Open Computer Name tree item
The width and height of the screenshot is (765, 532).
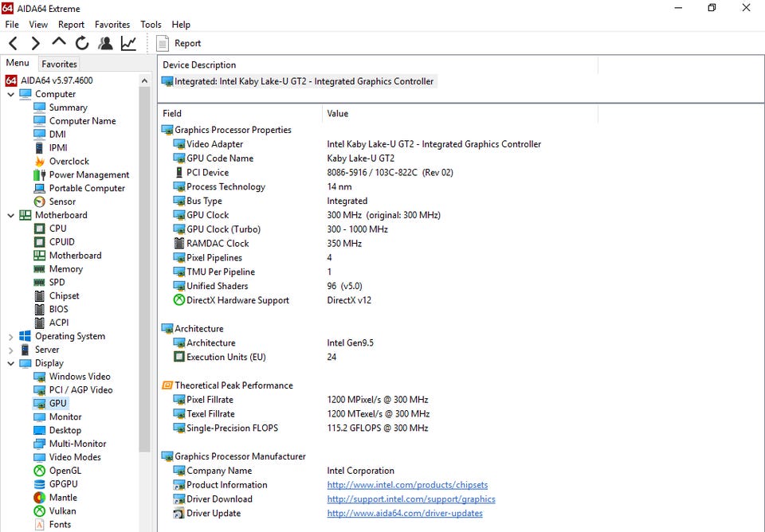pos(75,121)
